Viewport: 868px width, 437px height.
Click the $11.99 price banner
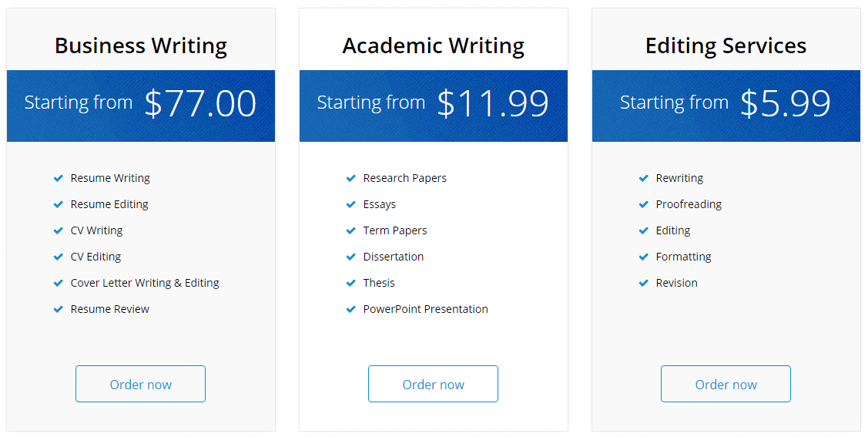(x=434, y=106)
